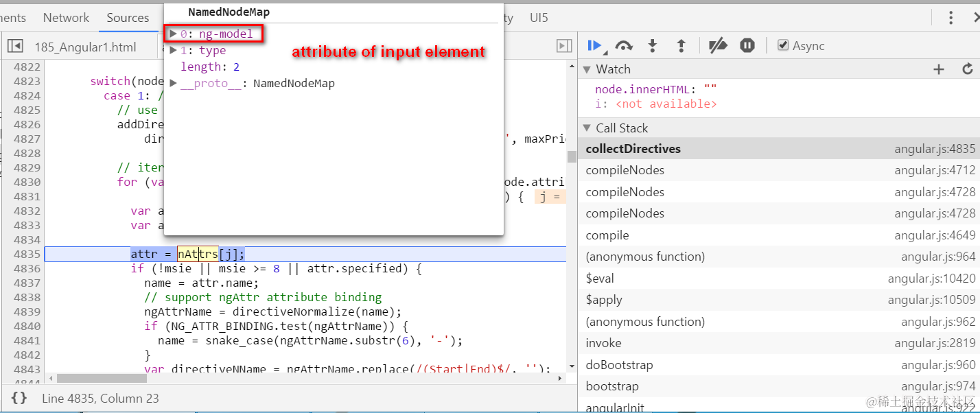Image resolution: width=980 pixels, height=413 pixels.
Task: Expand the 1: type entry
Action: coord(174,50)
